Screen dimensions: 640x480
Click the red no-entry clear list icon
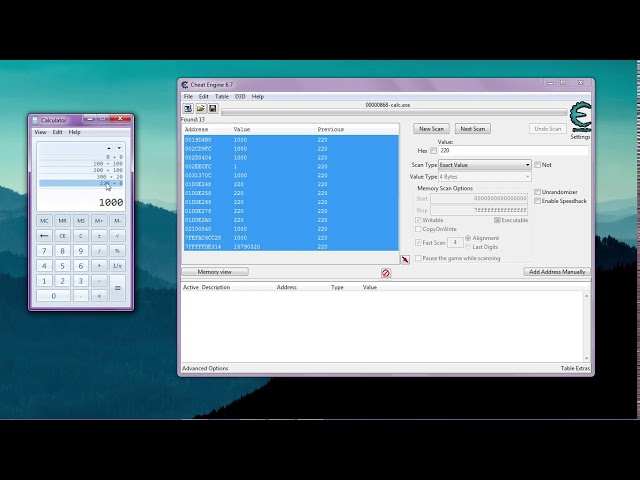tap(386, 273)
